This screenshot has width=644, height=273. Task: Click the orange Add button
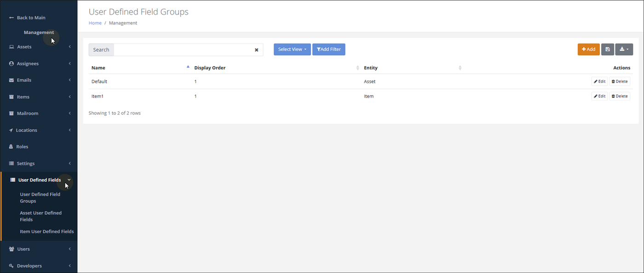(589, 49)
